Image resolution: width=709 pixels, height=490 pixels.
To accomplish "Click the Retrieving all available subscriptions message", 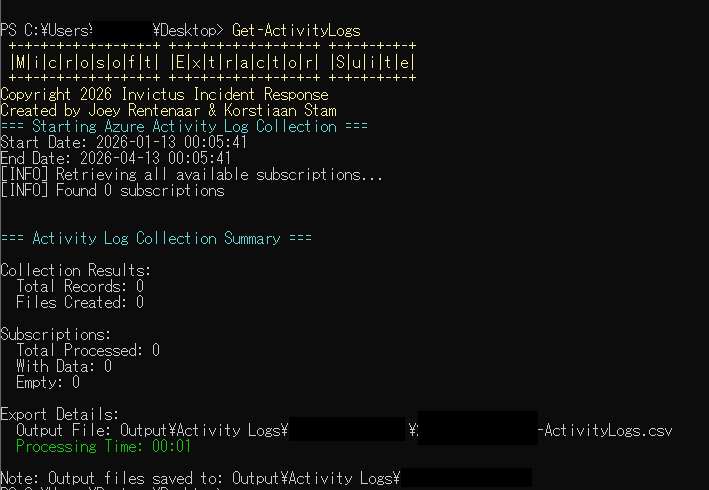I will (192, 175).
